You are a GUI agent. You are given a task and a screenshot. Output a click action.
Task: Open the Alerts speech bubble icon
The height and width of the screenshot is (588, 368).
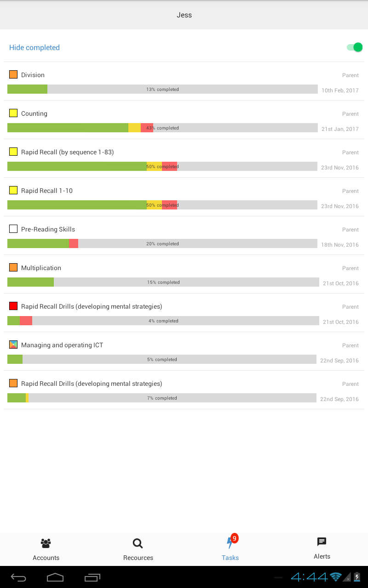(x=322, y=542)
